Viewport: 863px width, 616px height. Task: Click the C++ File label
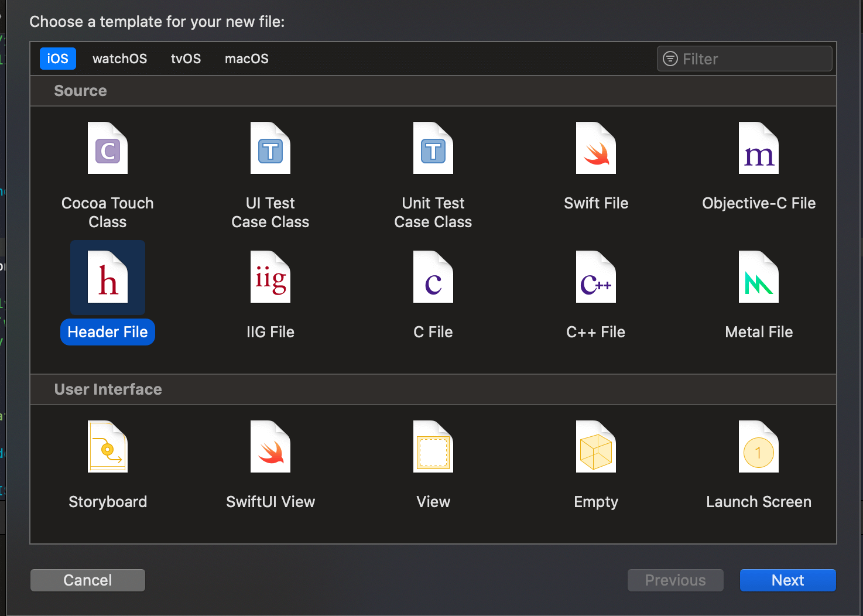click(x=596, y=332)
